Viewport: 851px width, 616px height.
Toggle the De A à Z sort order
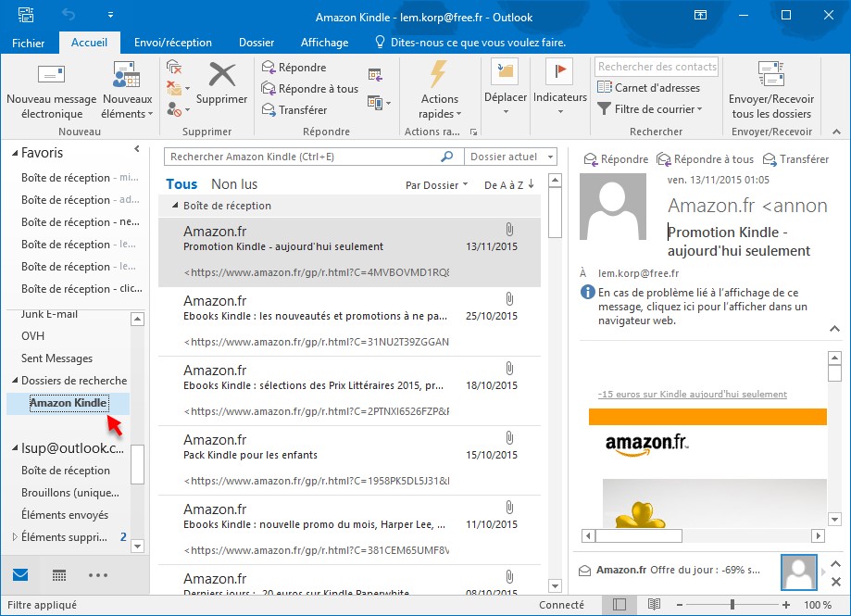(x=509, y=185)
